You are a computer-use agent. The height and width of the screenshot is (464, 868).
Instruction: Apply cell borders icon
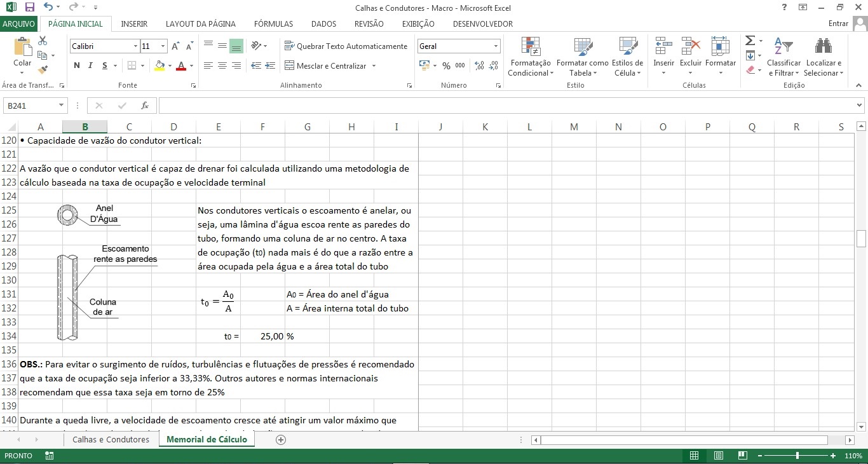[x=132, y=65]
